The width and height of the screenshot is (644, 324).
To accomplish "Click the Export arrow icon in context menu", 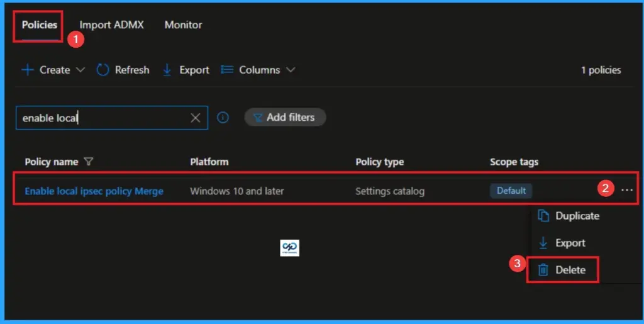I will pyautogui.click(x=543, y=243).
